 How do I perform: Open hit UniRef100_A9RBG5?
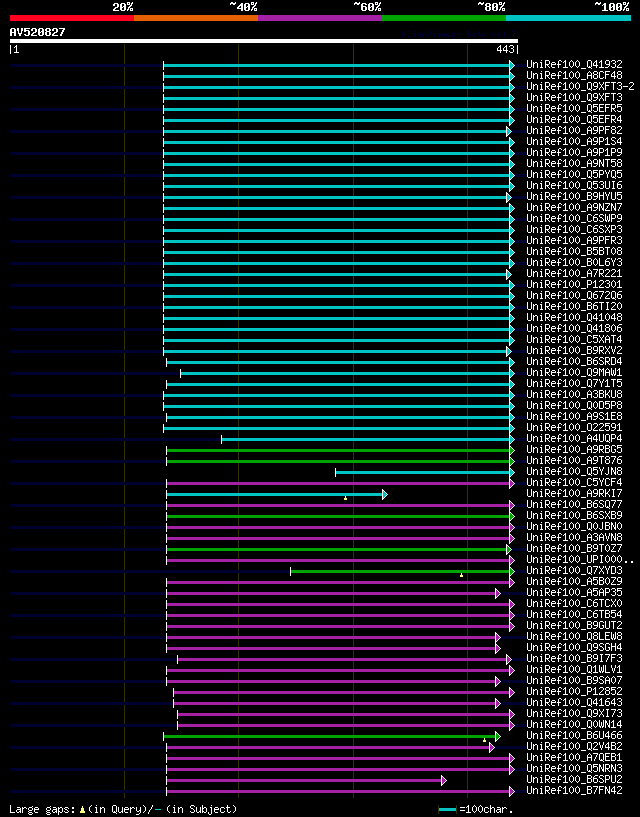(574, 450)
